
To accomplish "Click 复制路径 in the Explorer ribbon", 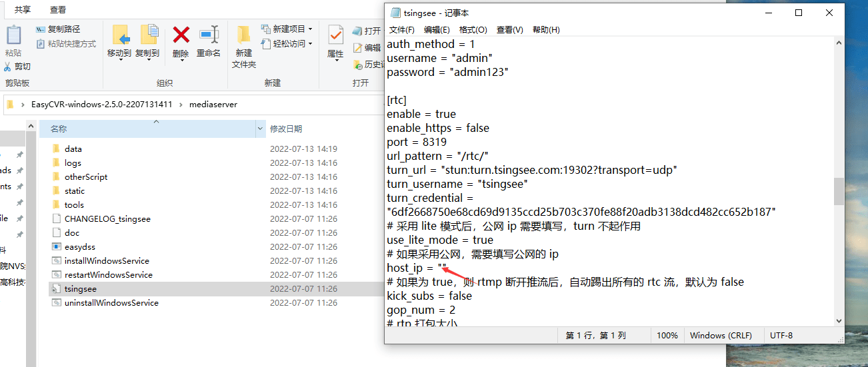I will point(58,29).
